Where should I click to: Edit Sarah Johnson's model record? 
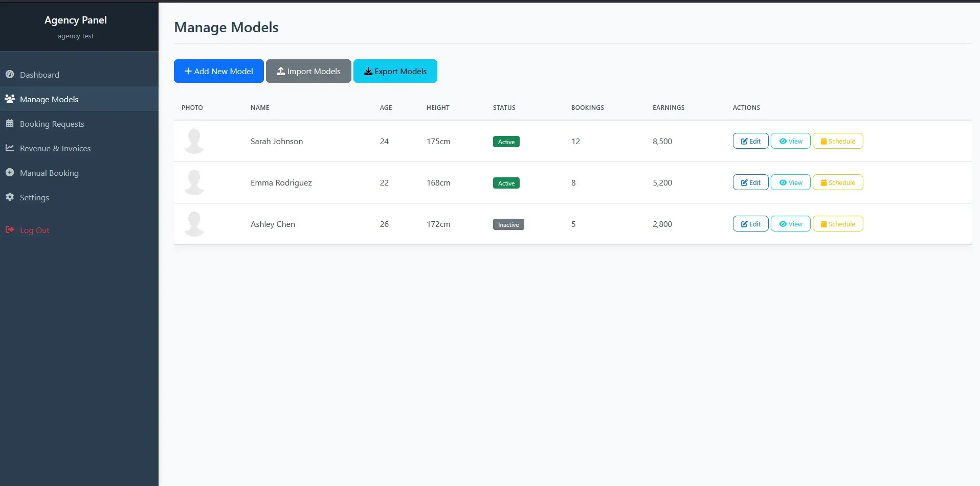coord(750,141)
